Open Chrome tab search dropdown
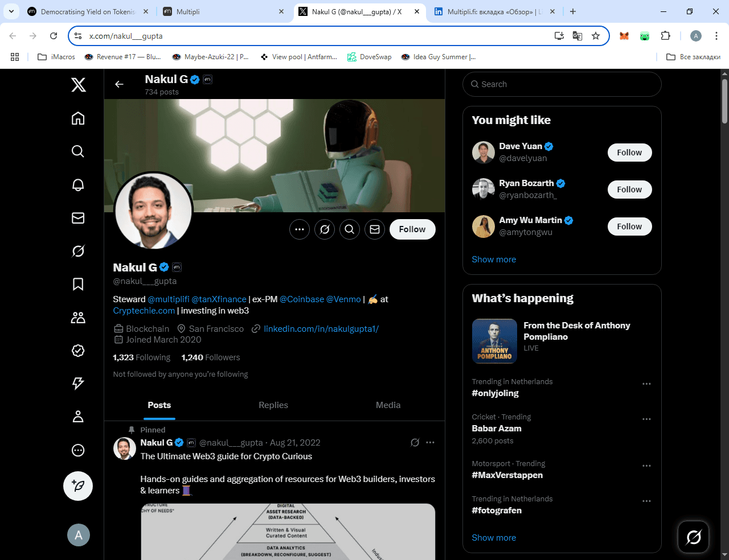The width and height of the screenshot is (729, 560). click(11, 11)
